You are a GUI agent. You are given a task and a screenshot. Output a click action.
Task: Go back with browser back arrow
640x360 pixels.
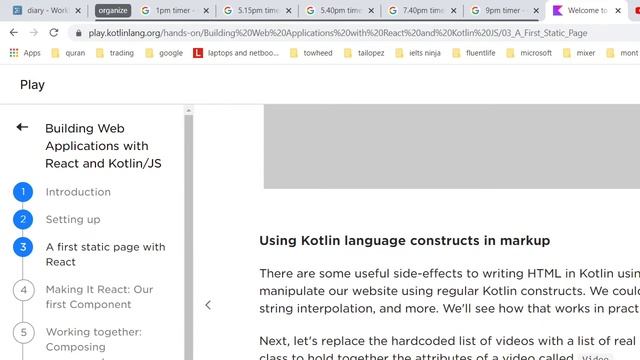14,33
